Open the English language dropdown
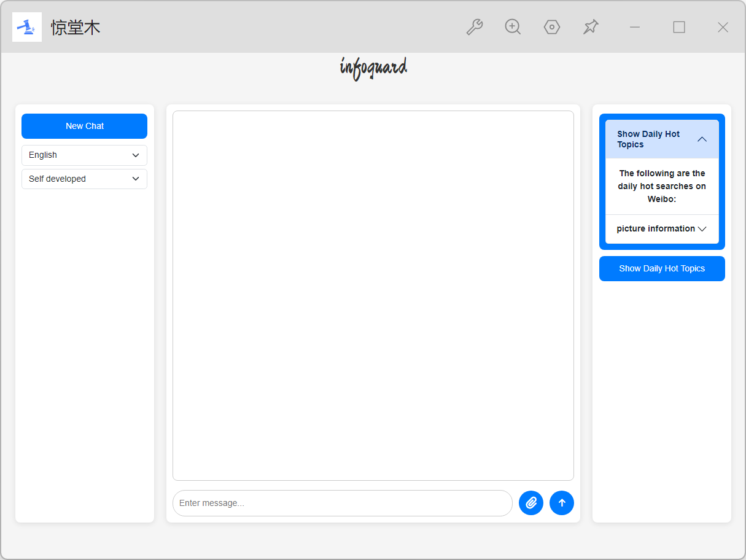 click(85, 155)
